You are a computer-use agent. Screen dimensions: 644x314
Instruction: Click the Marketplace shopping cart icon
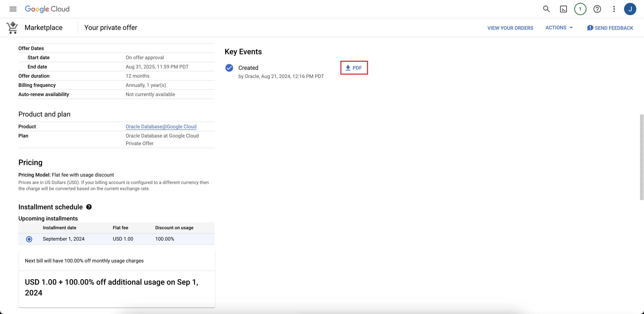12,27
